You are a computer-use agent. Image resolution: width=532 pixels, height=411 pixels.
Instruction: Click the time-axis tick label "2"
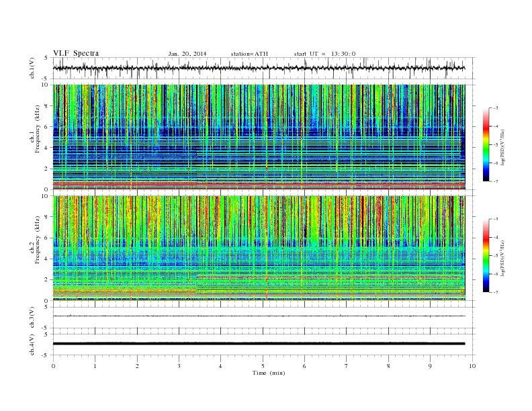click(137, 366)
